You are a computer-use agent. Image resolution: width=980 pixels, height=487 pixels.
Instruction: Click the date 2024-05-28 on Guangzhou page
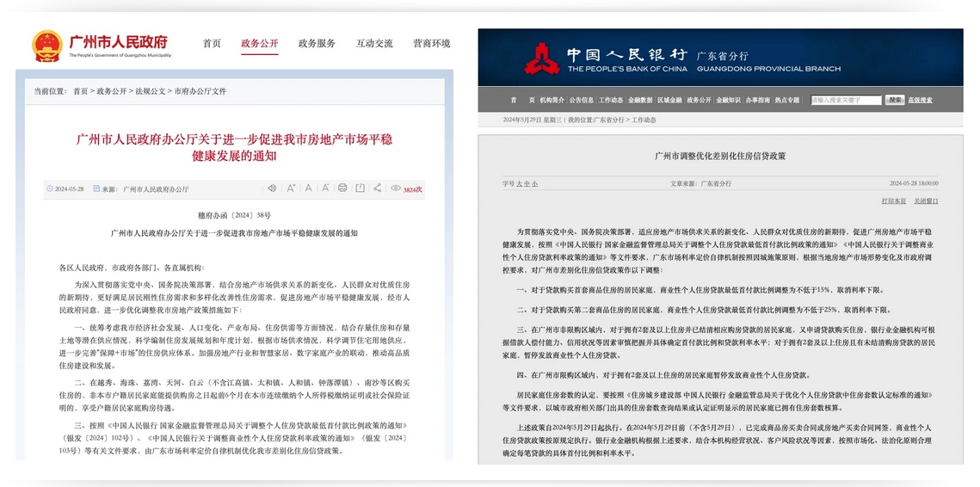(70, 188)
